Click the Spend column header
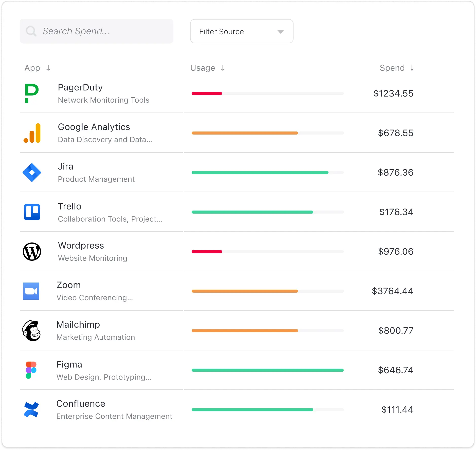This screenshot has width=476, height=450. [x=392, y=68]
